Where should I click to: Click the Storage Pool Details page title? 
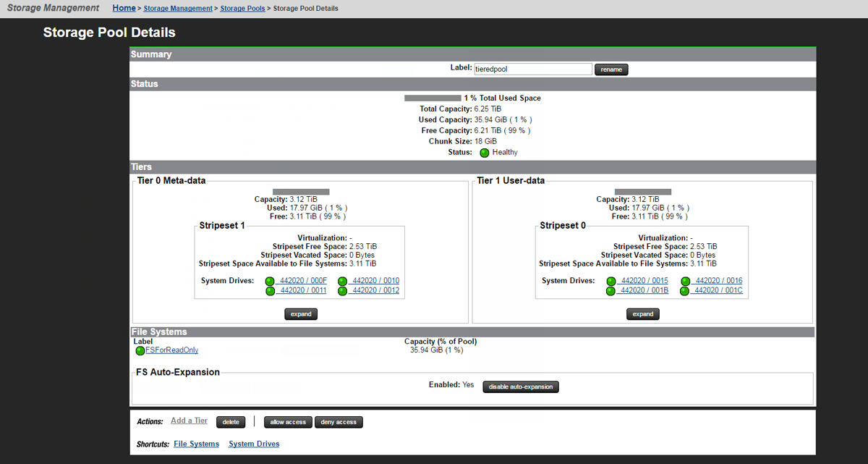click(109, 33)
